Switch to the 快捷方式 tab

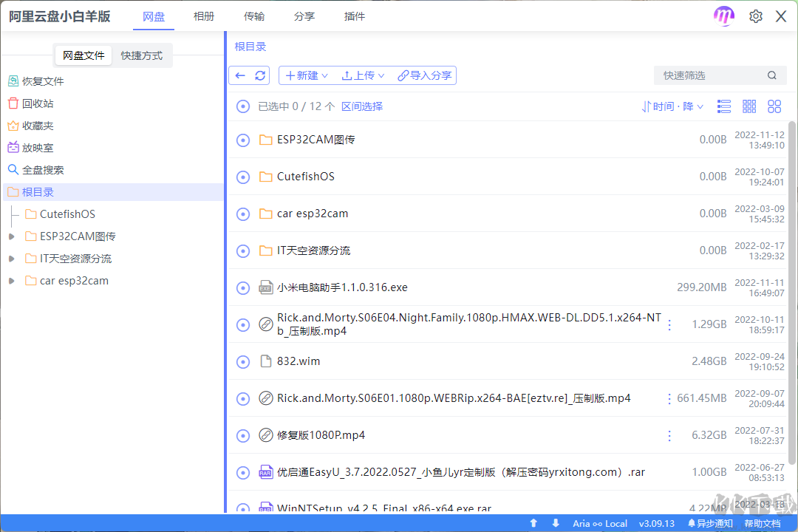tap(142, 55)
